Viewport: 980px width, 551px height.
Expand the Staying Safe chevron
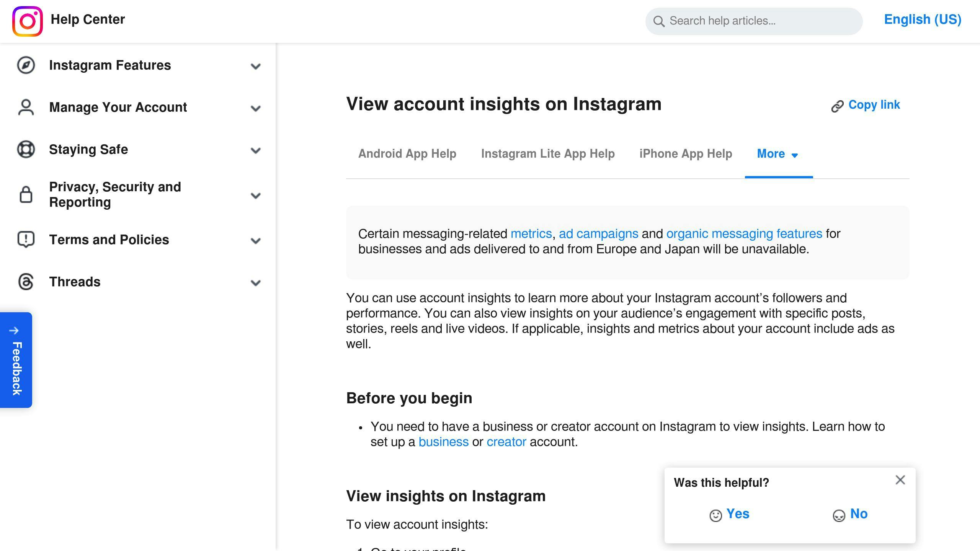[256, 150]
